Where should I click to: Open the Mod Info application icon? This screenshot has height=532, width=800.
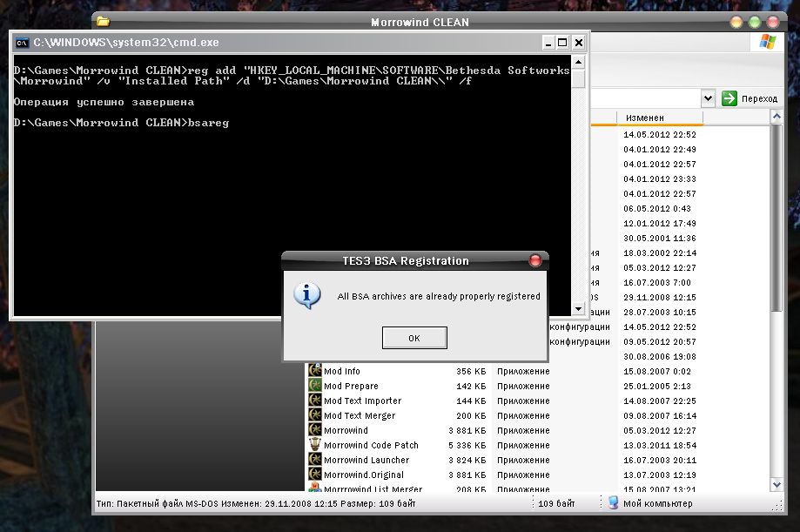tap(315, 371)
